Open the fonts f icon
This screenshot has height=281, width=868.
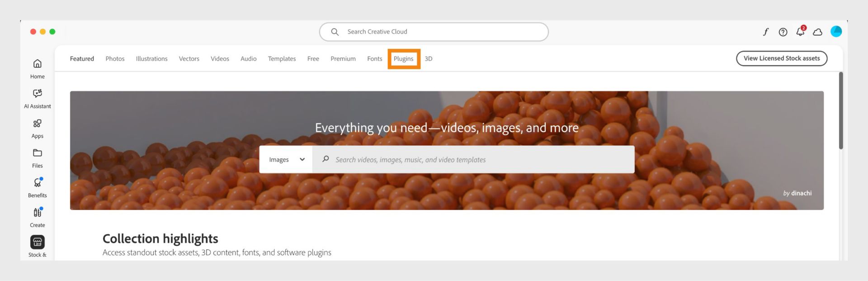point(766,32)
